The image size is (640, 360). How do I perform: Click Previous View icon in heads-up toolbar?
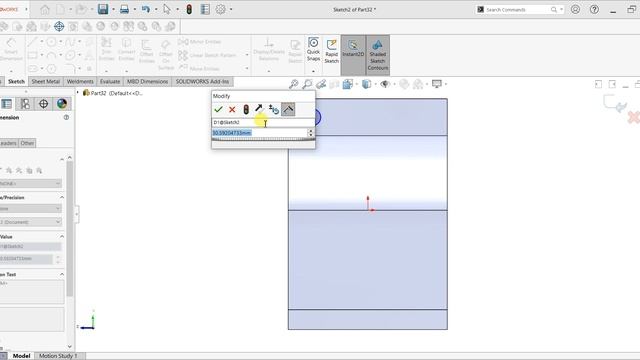pyautogui.click(x=321, y=84)
